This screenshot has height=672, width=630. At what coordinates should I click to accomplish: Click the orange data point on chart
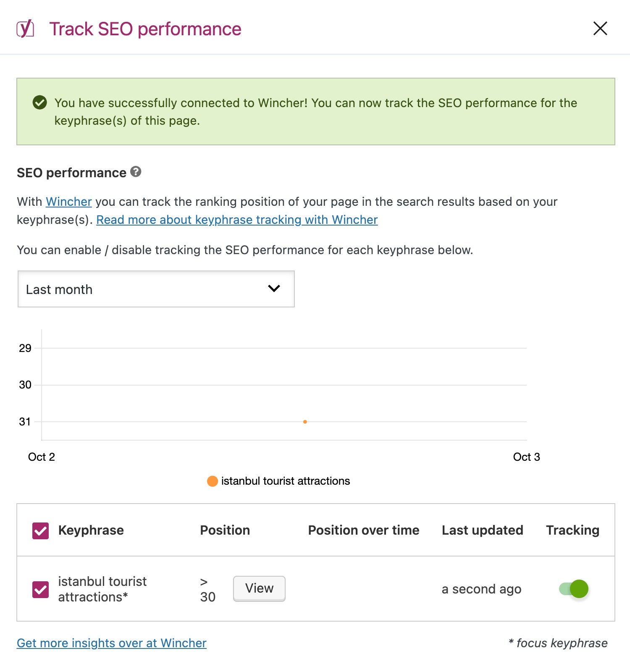pyautogui.click(x=305, y=422)
